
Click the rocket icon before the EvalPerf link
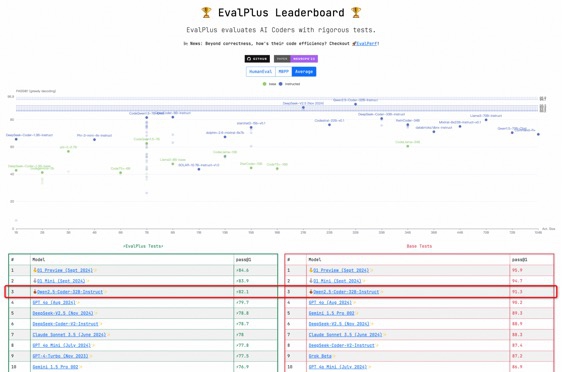point(354,43)
